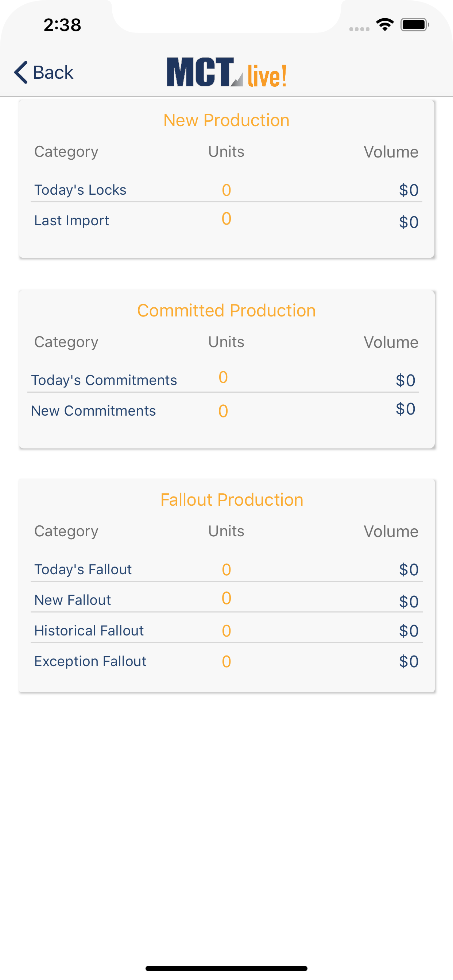Tap Today's Locks volume amount
This screenshot has height=980, width=453.
click(x=409, y=190)
